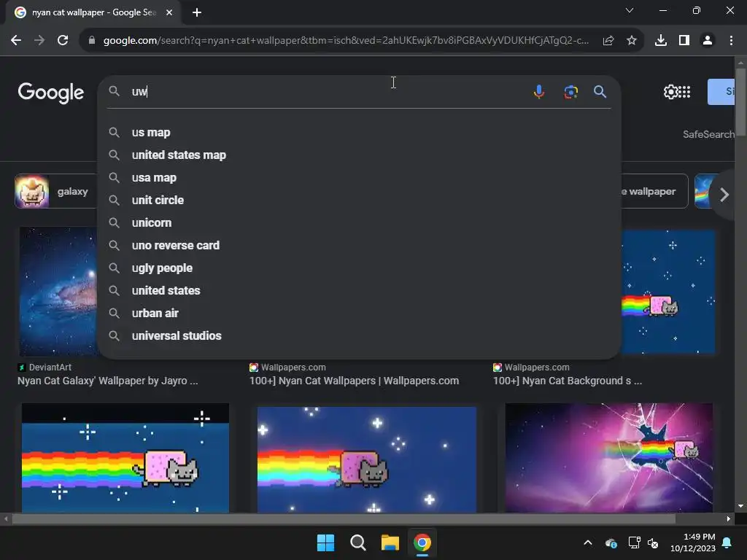The width and height of the screenshot is (747, 560).
Task: Start voice search with microphone
Action: (x=539, y=91)
